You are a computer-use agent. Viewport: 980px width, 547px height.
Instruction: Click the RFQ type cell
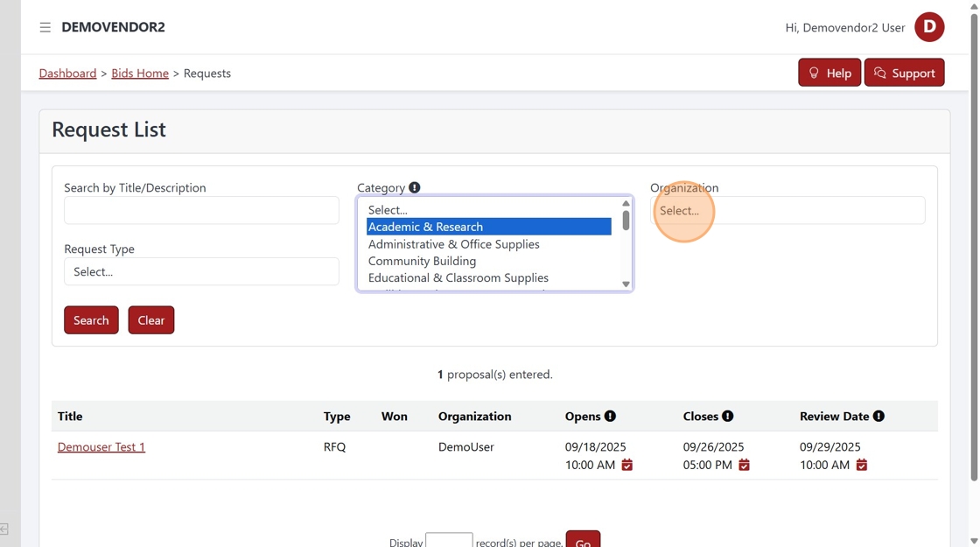point(334,447)
